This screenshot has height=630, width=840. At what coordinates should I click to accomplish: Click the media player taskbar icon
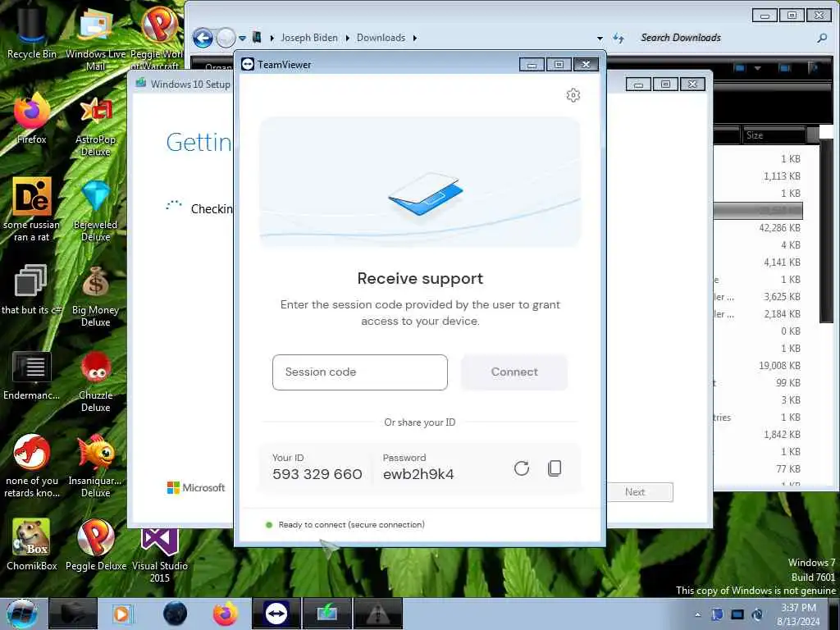(121, 614)
